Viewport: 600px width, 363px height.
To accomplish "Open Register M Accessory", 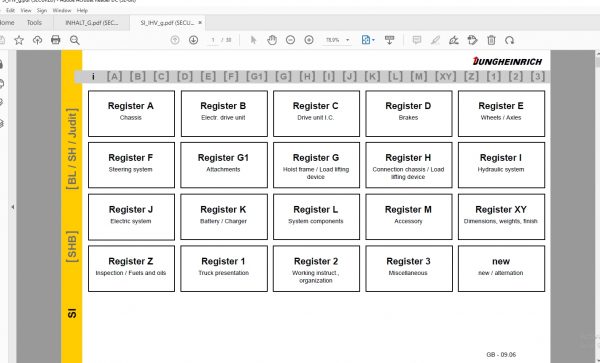I will (409, 217).
